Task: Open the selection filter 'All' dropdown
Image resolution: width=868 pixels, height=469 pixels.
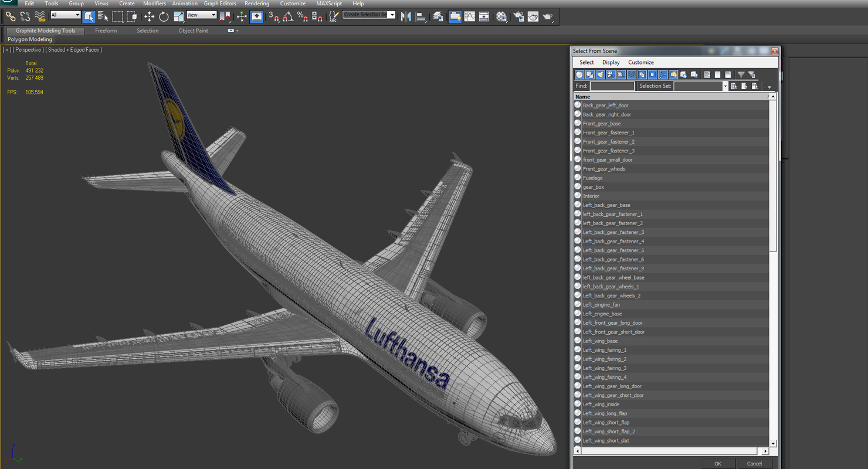Action: (x=66, y=15)
